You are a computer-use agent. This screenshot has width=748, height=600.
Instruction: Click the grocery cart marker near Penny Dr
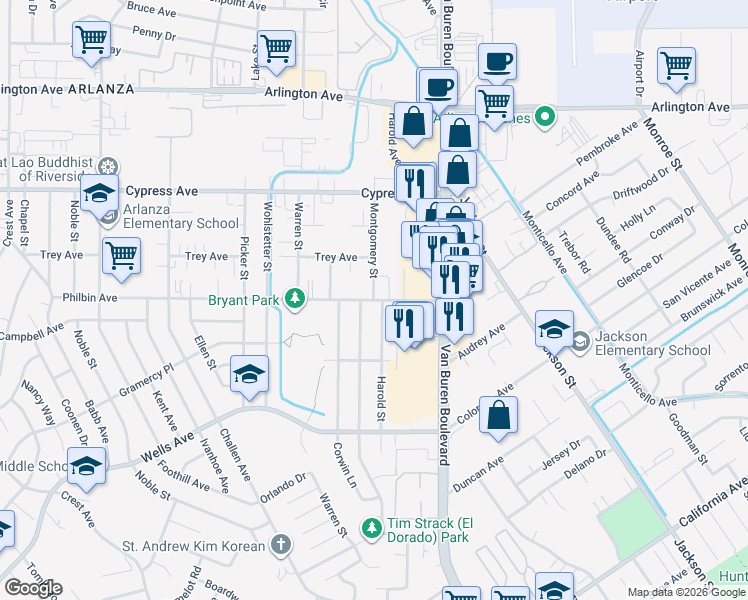coord(92,41)
